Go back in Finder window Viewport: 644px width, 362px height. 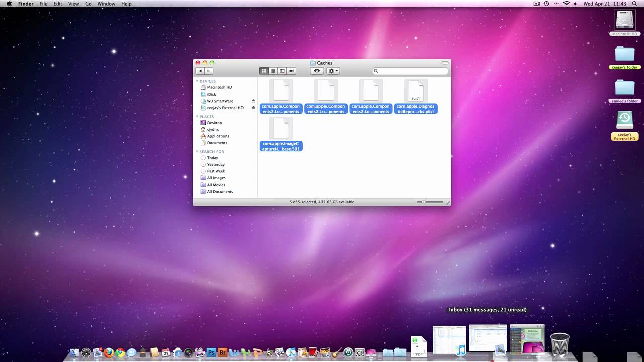[200, 71]
